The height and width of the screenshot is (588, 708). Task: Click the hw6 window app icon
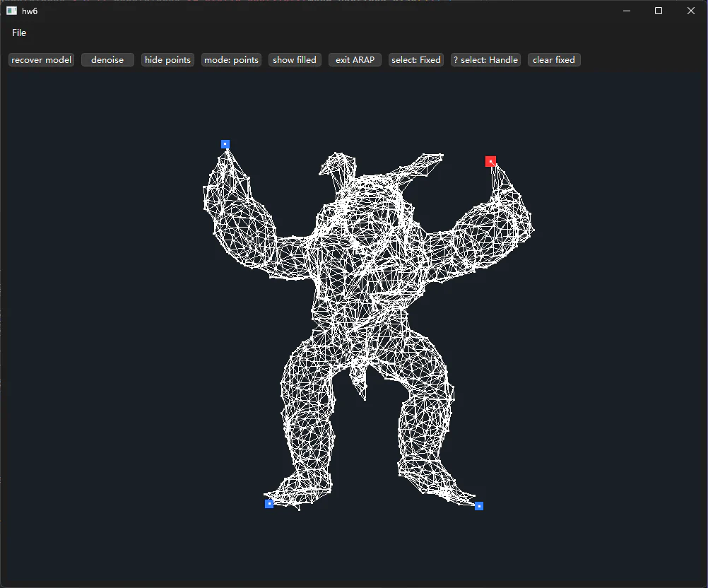pos(11,11)
